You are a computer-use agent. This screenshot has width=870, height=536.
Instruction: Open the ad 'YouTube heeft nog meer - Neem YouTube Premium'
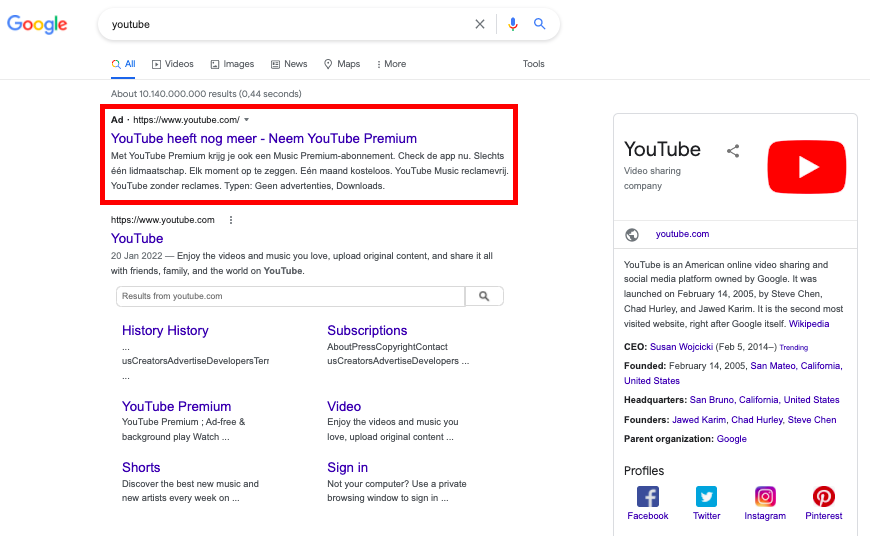pos(264,139)
